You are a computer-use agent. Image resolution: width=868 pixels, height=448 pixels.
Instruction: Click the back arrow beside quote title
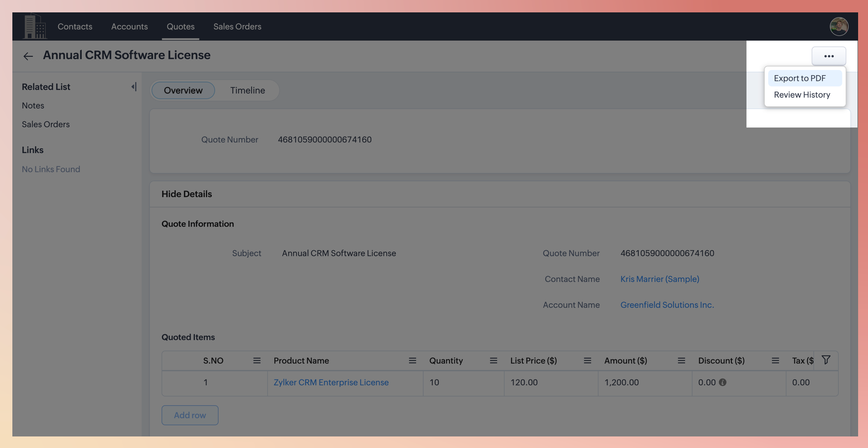[x=28, y=56]
